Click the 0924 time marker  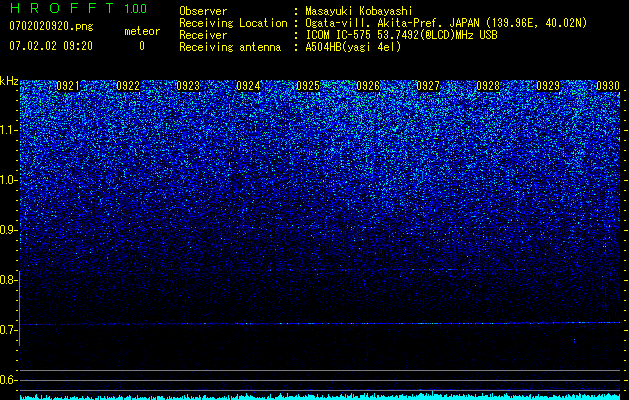248,86
